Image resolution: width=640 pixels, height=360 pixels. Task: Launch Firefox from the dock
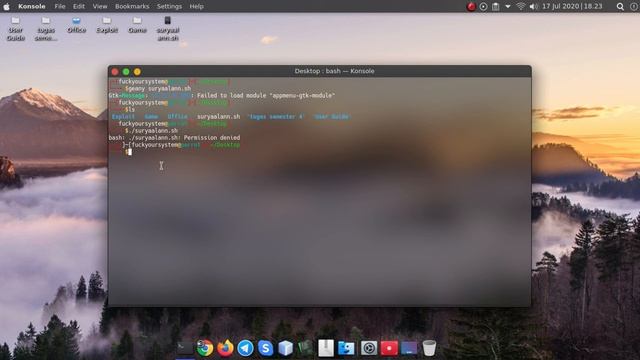[x=225, y=348]
